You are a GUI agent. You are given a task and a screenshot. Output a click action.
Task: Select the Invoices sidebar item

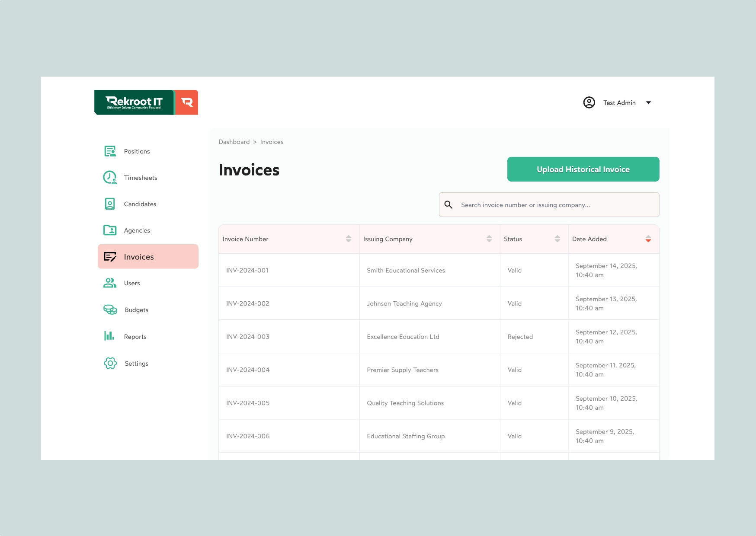click(x=148, y=257)
